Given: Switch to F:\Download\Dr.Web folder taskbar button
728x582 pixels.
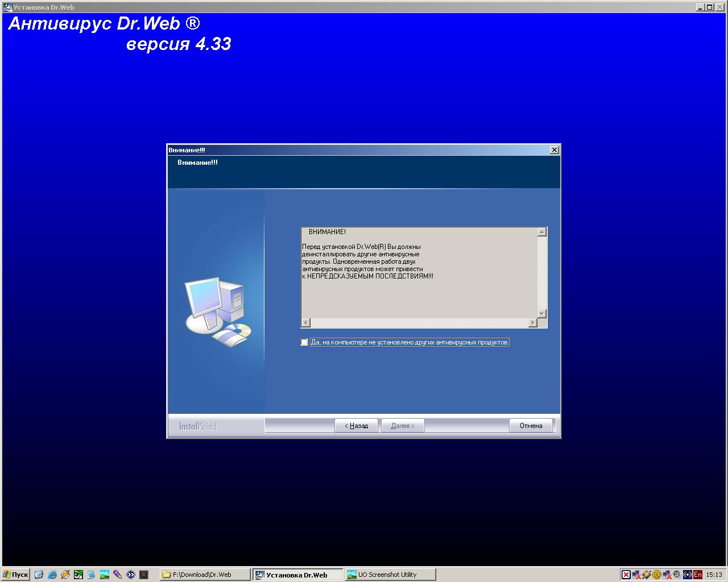Looking at the screenshot, I should pyautogui.click(x=205, y=575).
